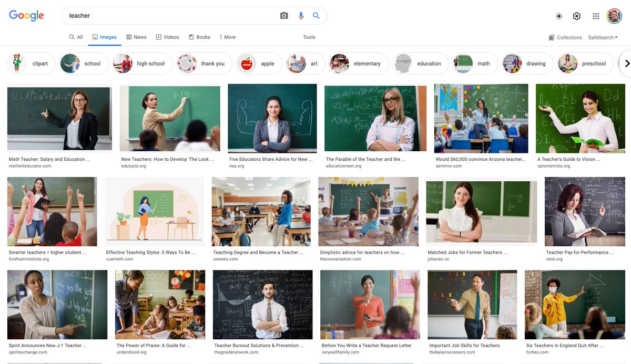Filter by the preschool chip

coord(586,64)
